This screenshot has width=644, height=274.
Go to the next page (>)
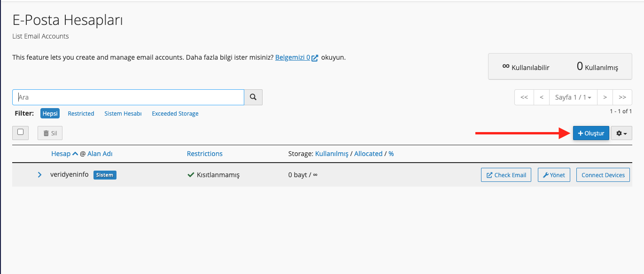tap(605, 97)
